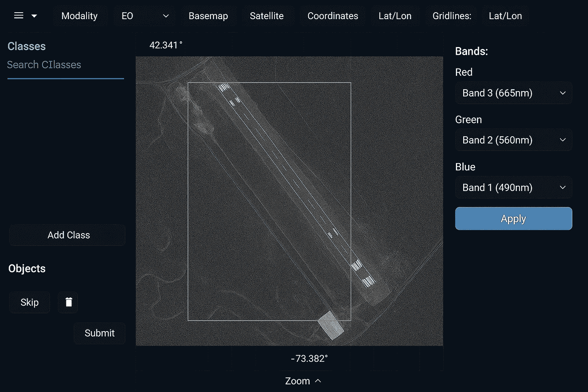Click the small building below the runway

pyautogui.click(x=331, y=325)
